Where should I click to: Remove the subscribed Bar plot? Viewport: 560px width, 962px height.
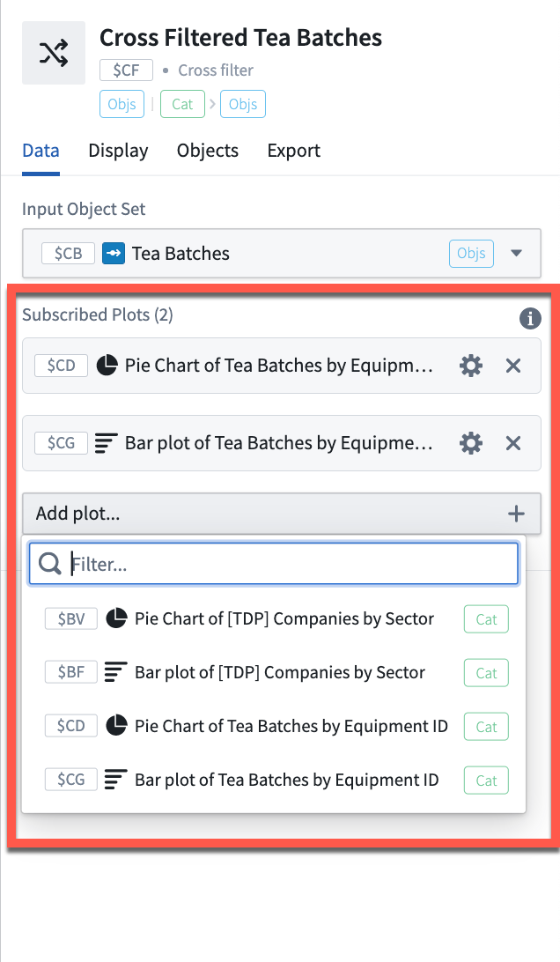point(513,443)
